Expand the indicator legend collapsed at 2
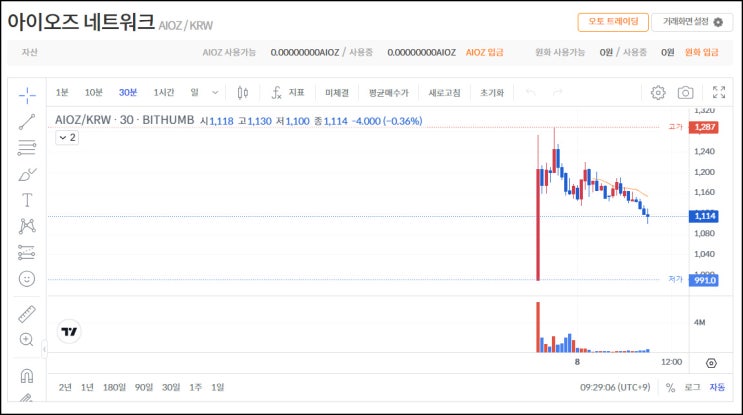This screenshot has width=743, height=415. tap(67, 137)
